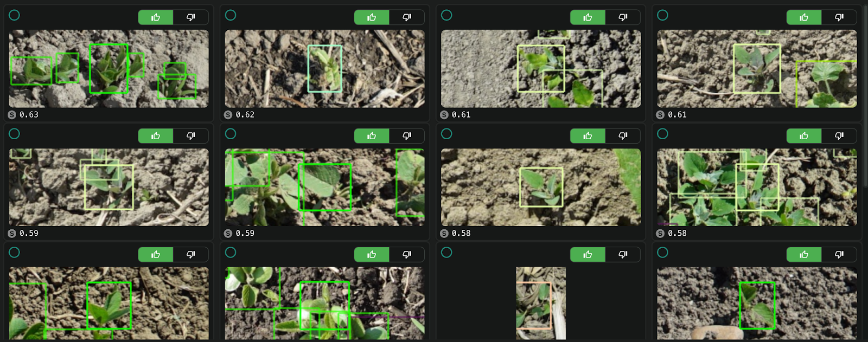Thumbs up the image scored 0.63

point(156,17)
